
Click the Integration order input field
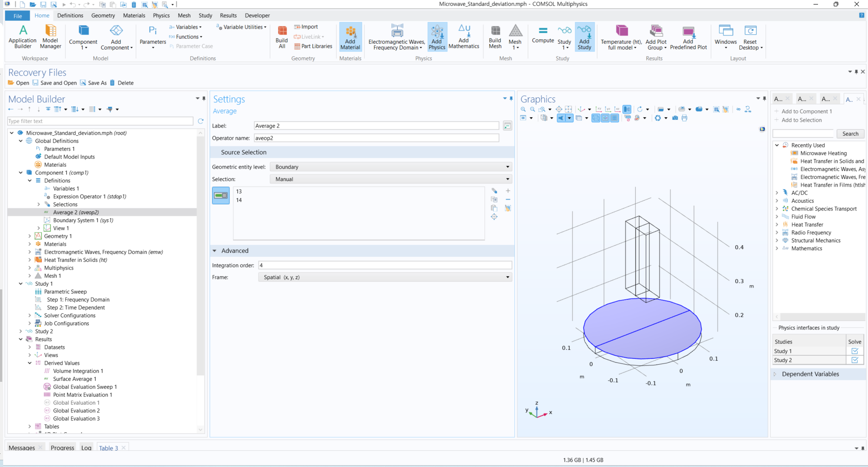(x=385, y=266)
